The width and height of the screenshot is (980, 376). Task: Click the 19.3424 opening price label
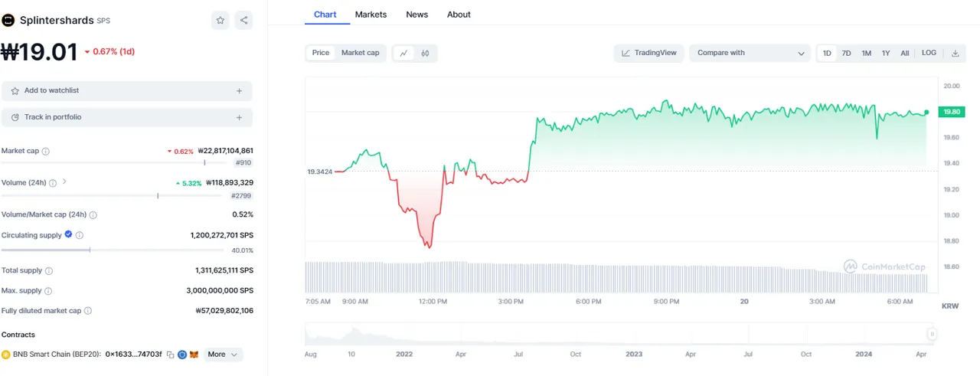pos(319,172)
